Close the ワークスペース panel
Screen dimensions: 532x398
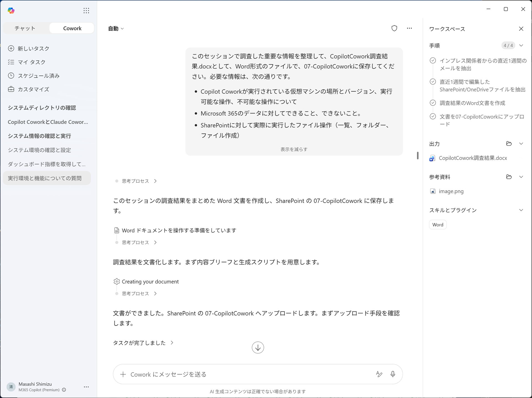521,29
